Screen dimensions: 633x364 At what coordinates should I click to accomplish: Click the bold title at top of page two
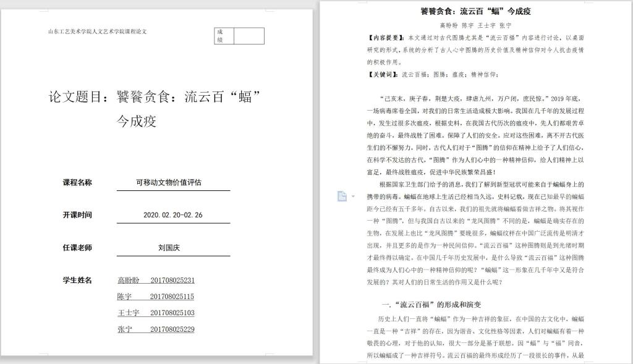[x=475, y=11]
